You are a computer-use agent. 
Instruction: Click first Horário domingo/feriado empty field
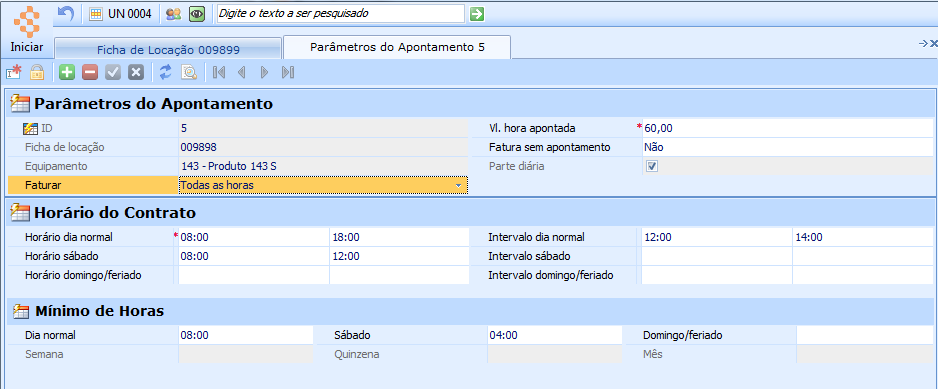coord(254,275)
